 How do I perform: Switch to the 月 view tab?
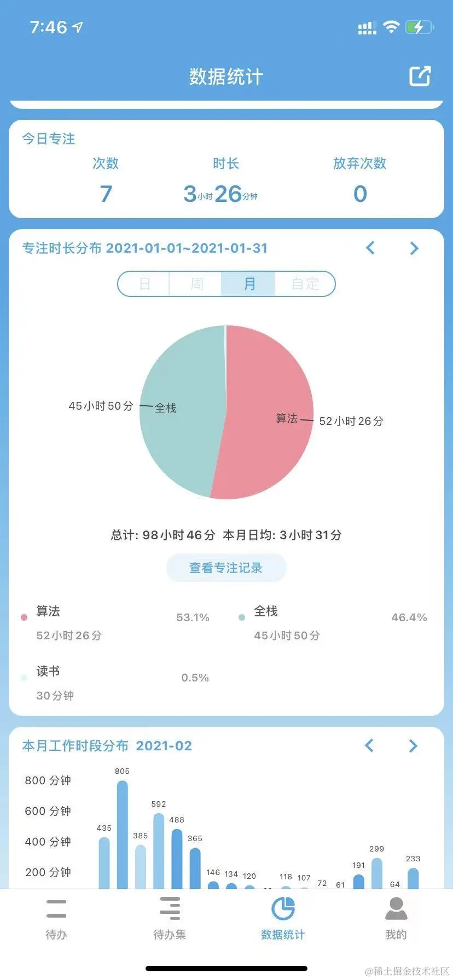tap(248, 284)
